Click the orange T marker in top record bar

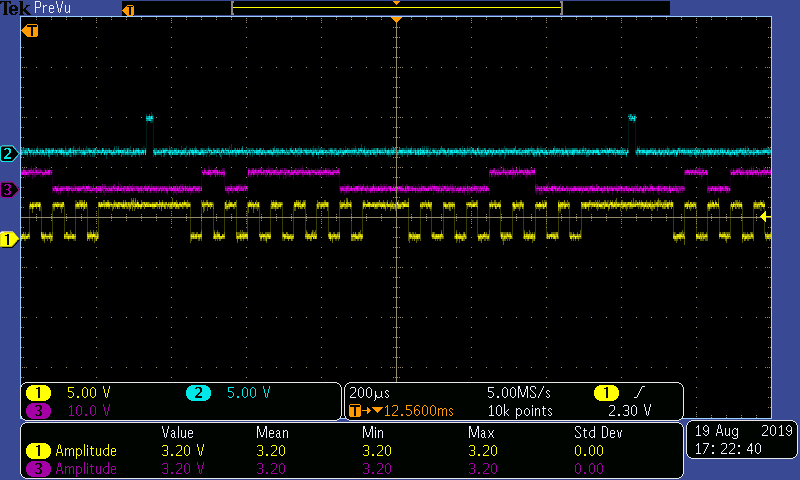pos(129,10)
